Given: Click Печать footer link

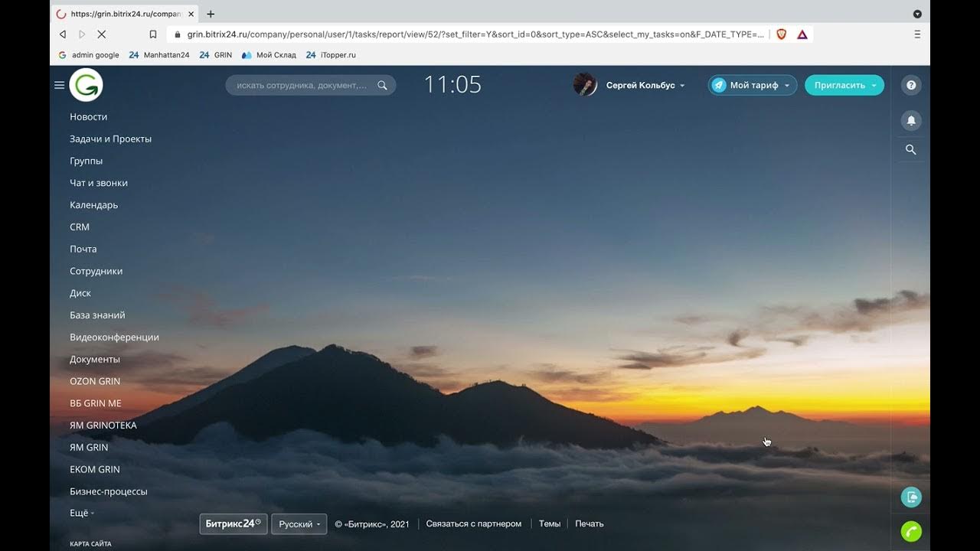Looking at the screenshot, I should pyautogui.click(x=590, y=524).
